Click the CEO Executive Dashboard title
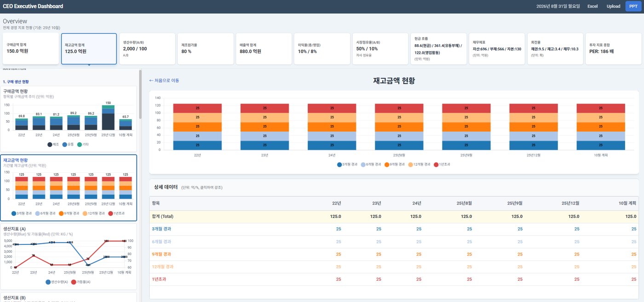 coord(33,6)
